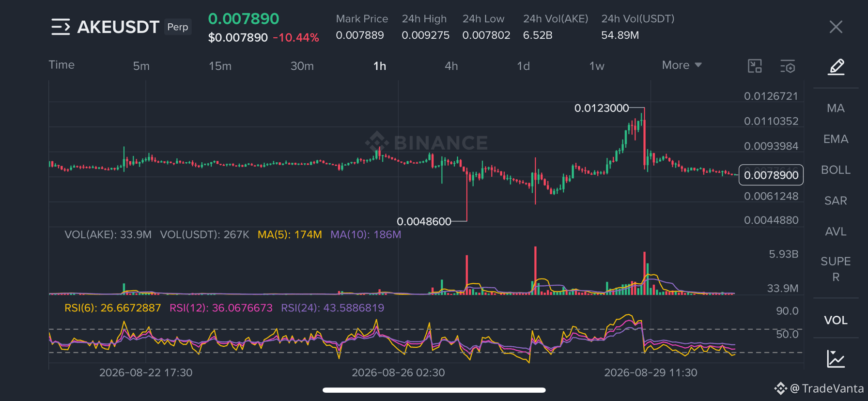Switch to the 15m timeframe
This screenshot has width=868, height=401.
(220, 66)
